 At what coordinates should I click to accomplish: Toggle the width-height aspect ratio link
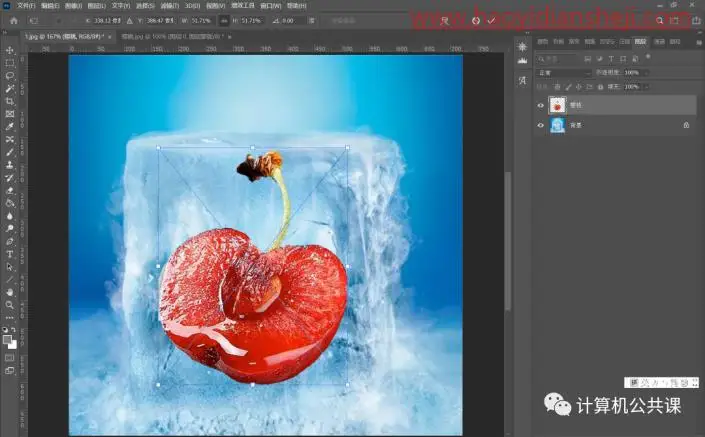pyautogui.click(x=224, y=21)
